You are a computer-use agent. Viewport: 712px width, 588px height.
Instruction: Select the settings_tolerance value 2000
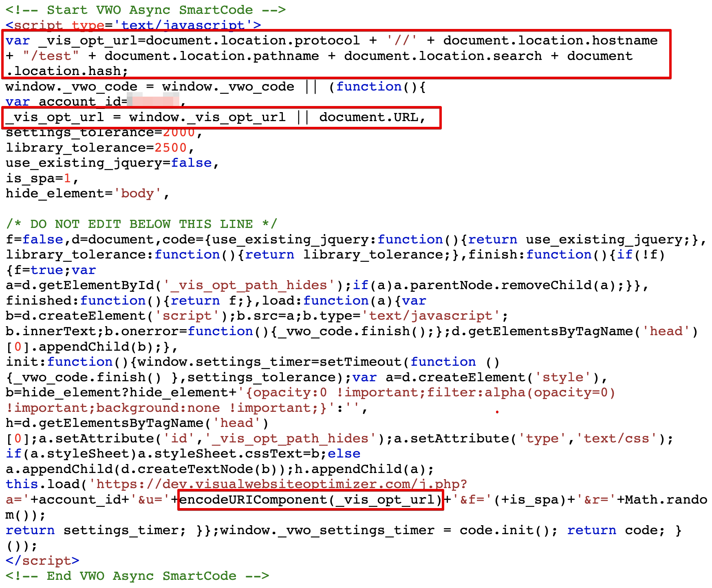click(179, 133)
